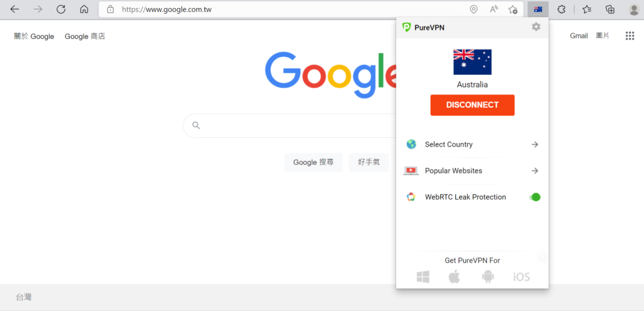Open the Google apps grid icon
Image resolution: width=644 pixels, height=311 pixels.
click(x=630, y=36)
